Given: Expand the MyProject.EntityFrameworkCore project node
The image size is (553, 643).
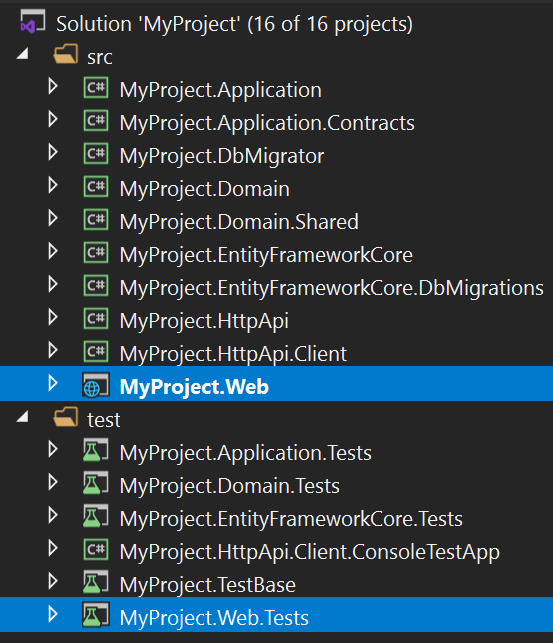Looking at the screenshot, I should pyautogui.click(x=53, y=251).
